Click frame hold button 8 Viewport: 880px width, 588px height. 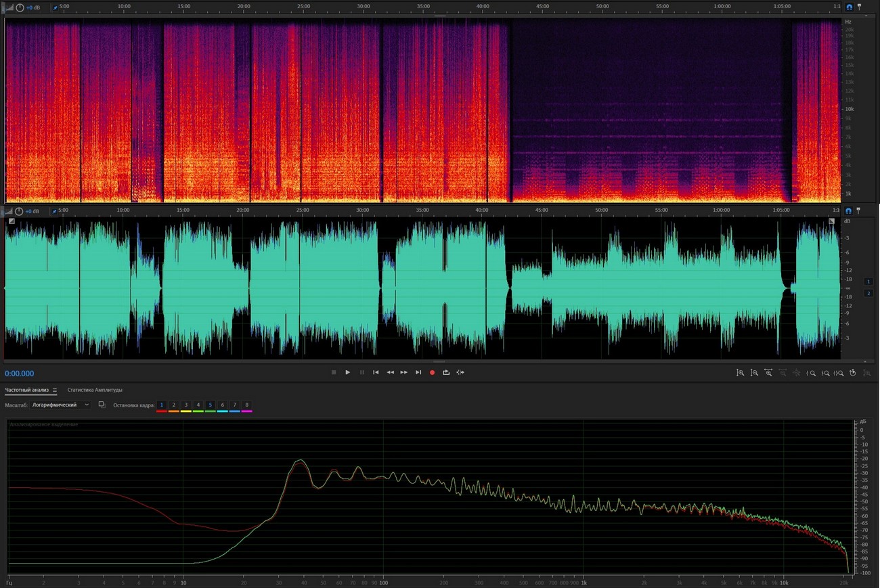pyautogui.click(x=246, y=405)
